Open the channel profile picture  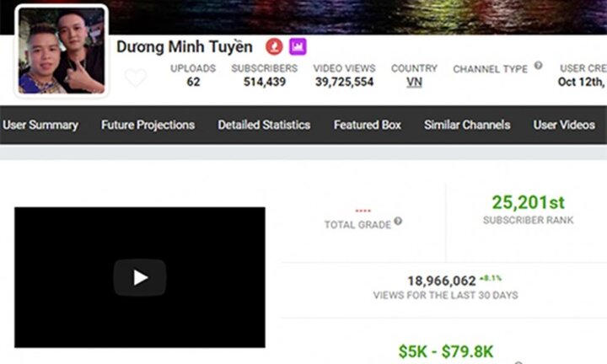click(x=62, y=51)
